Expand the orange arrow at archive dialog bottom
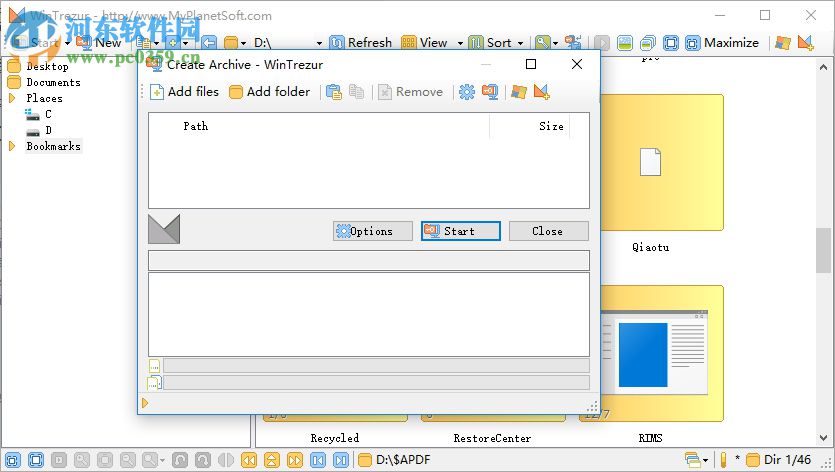The image size is (835, 472). pyautogui.click(x=145, y=403)
